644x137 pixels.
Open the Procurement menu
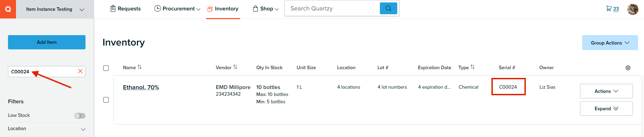177,9
